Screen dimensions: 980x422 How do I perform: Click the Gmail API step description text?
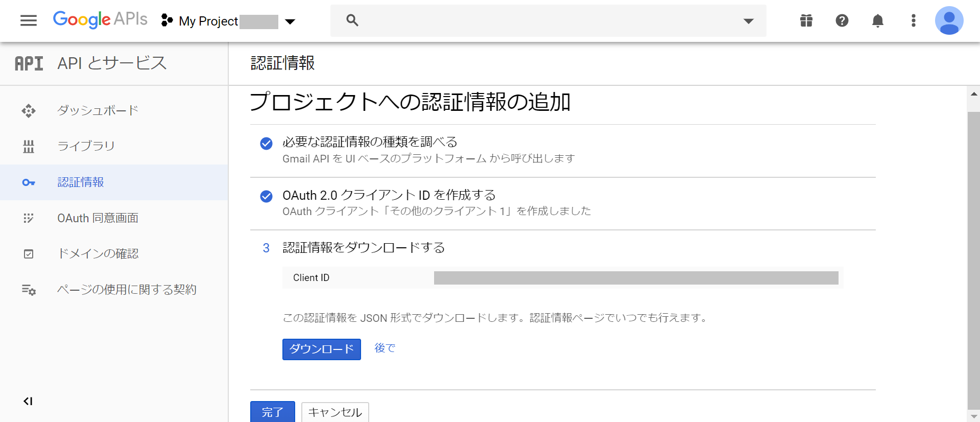429,159
